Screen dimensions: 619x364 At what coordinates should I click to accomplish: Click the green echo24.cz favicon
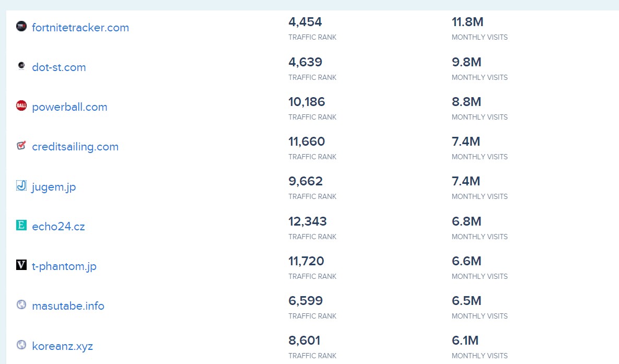tap(21, 225)
